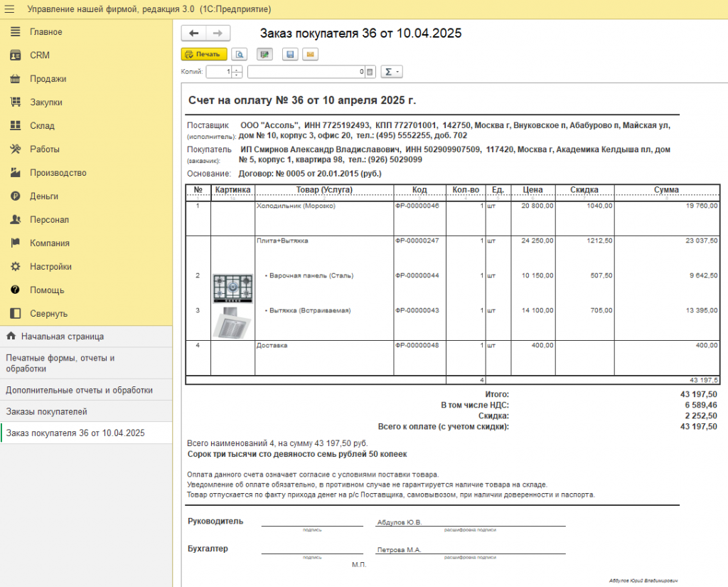The image size is (728, 587).
Task: Click the Работы tools icon
Action: click(16, 149)
